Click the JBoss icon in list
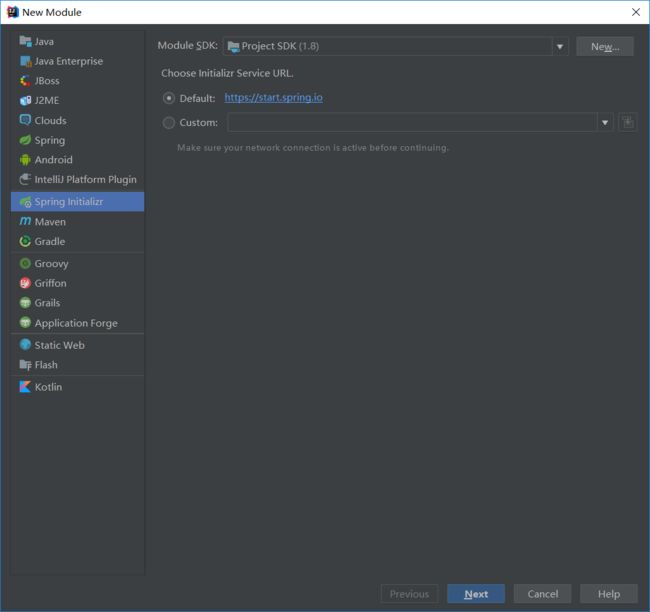650x612 pixels. click(x=26, y=81)
